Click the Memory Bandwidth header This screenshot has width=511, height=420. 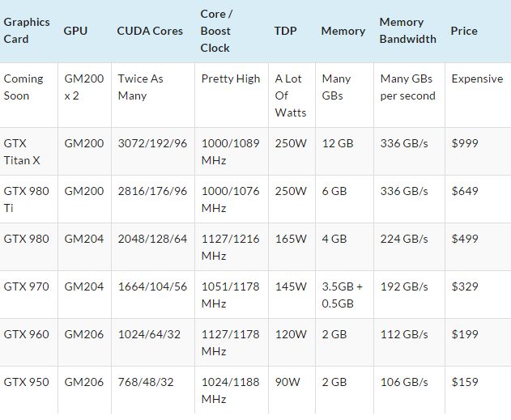(x=407, y=31)
